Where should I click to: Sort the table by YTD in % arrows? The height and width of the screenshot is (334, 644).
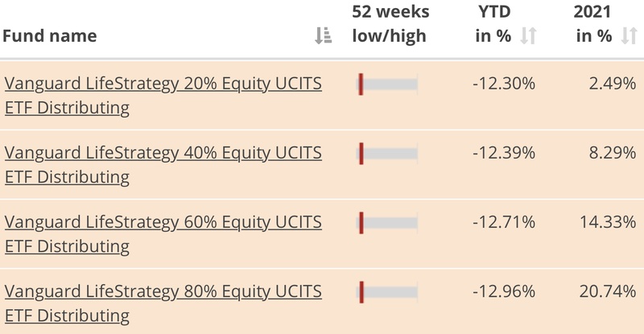click(x=528, y=35)
